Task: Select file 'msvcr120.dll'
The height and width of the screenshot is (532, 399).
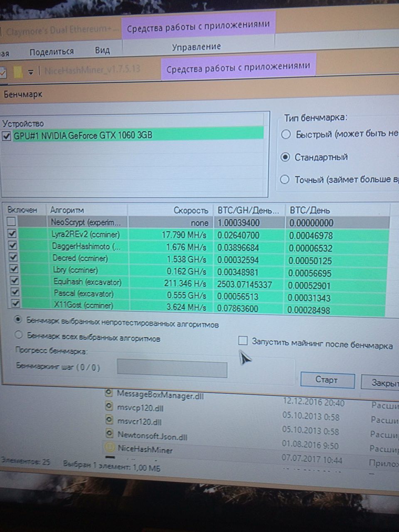Action: (x=139, y=421)
